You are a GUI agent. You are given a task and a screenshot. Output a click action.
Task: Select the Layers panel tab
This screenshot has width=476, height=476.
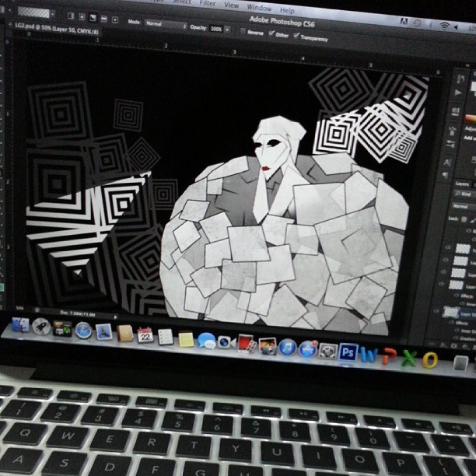pos(462,184)
